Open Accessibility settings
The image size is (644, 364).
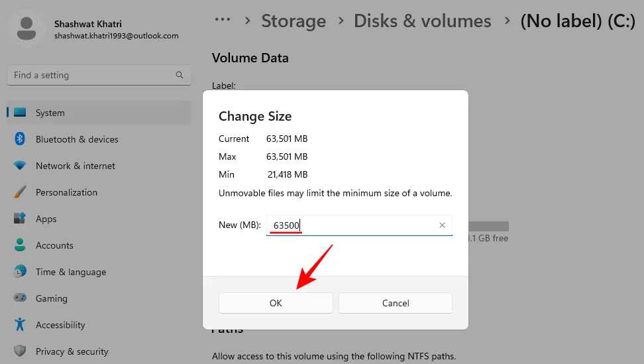pyautogui.click(x=99, y=325)
